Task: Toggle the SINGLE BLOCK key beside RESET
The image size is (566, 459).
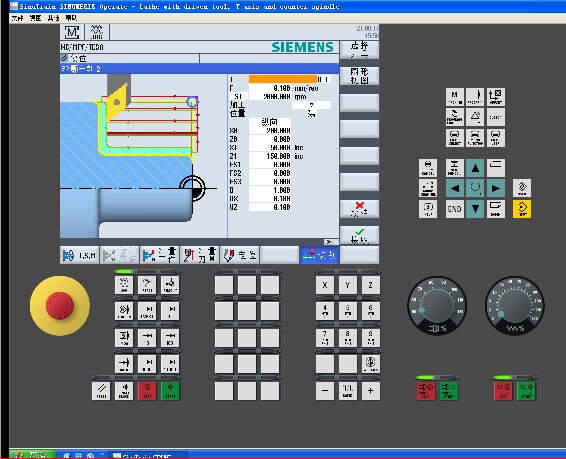Action: click(x=124, y=391)
